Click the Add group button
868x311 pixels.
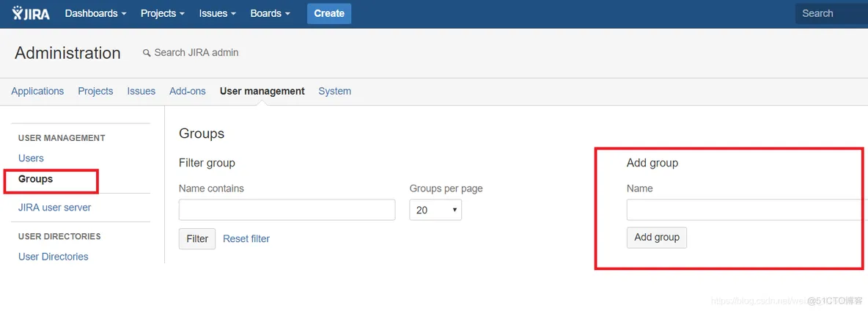(x=657, y=238)
